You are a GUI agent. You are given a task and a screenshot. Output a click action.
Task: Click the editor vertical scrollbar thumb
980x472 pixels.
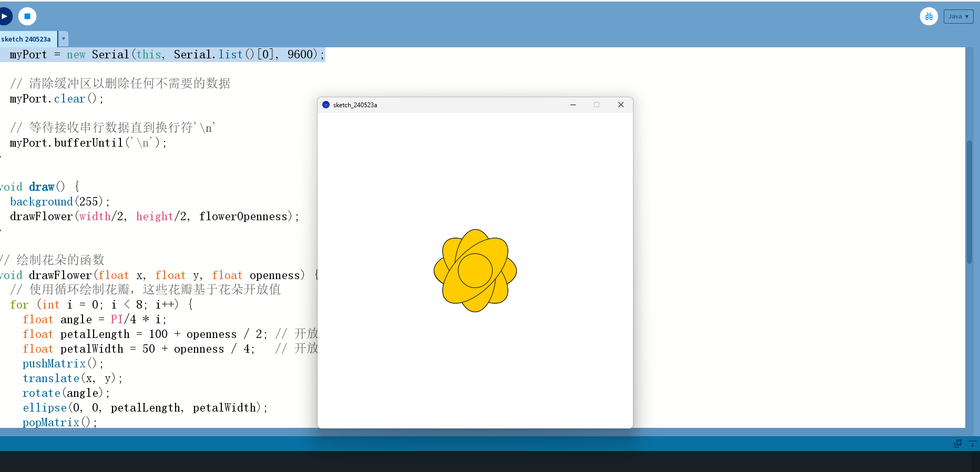[x=969, y=202]
